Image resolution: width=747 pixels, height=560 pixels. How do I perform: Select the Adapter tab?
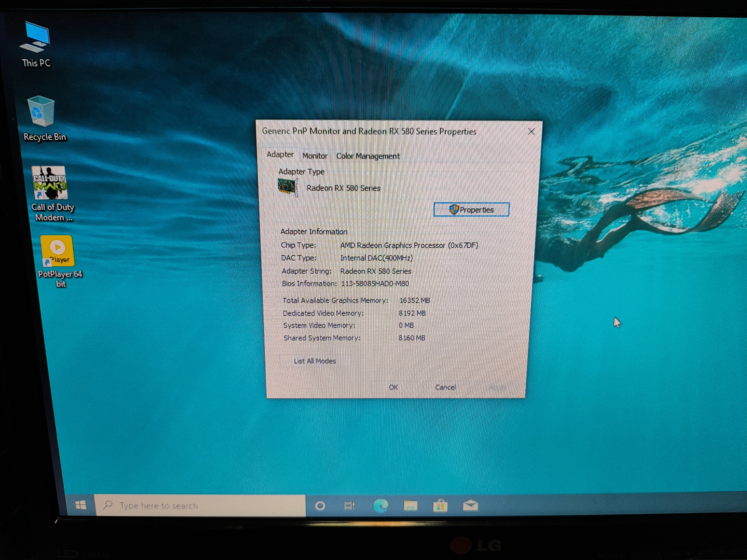(x=280, y=155)
